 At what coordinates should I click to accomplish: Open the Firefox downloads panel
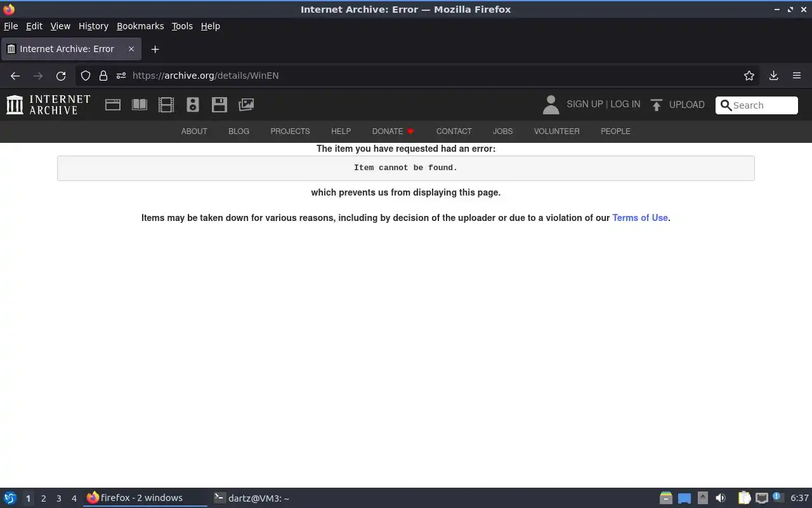773,76
